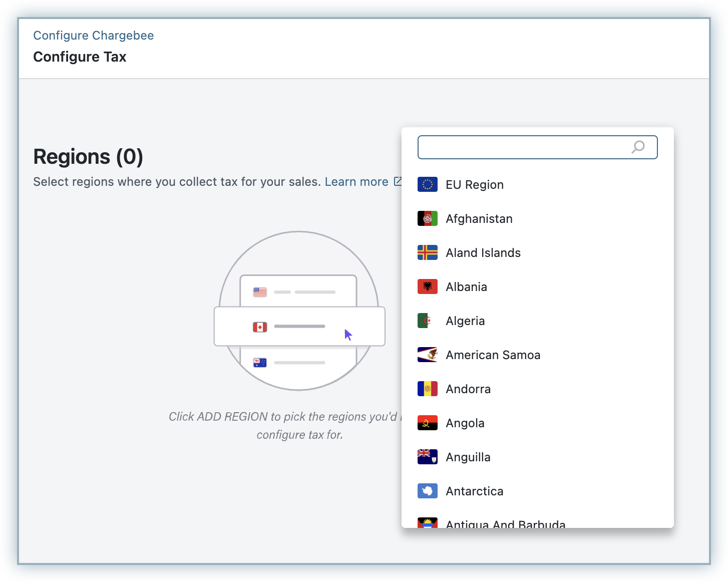Open external link icon beside Learn more
Image resolution: width=728 pixels, height=582 pixels.
(x=398, y=181)
